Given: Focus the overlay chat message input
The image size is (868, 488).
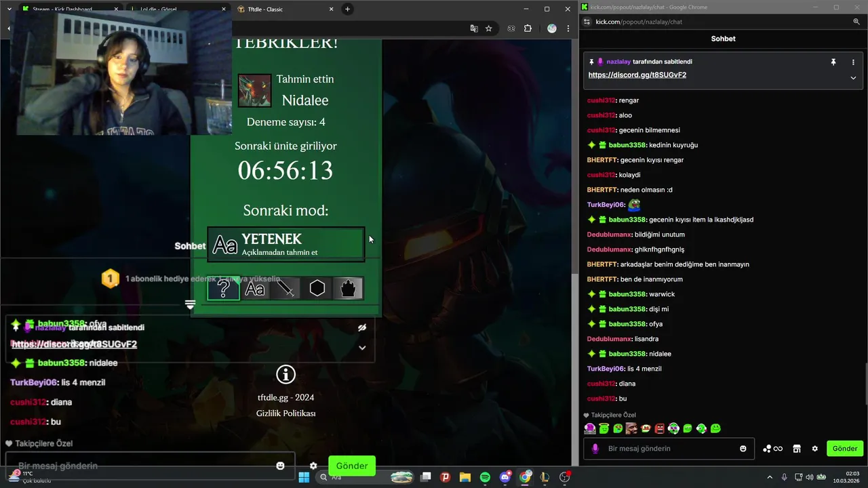Looking at the screenshot, I should click(x=150, y=466).
